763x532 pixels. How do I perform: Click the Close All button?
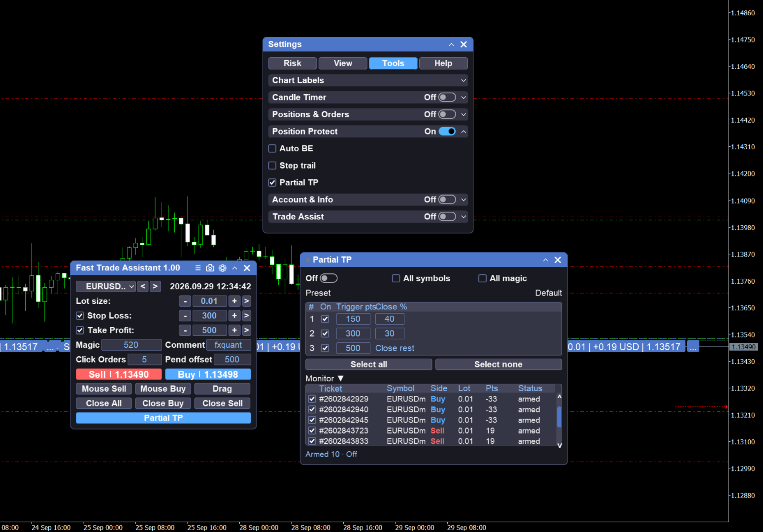(x=104, y=403)
